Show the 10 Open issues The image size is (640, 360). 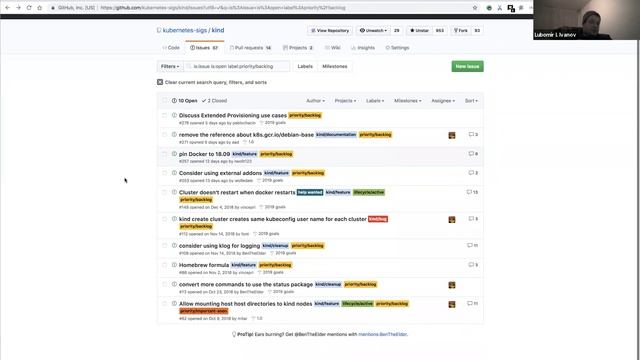184,101
